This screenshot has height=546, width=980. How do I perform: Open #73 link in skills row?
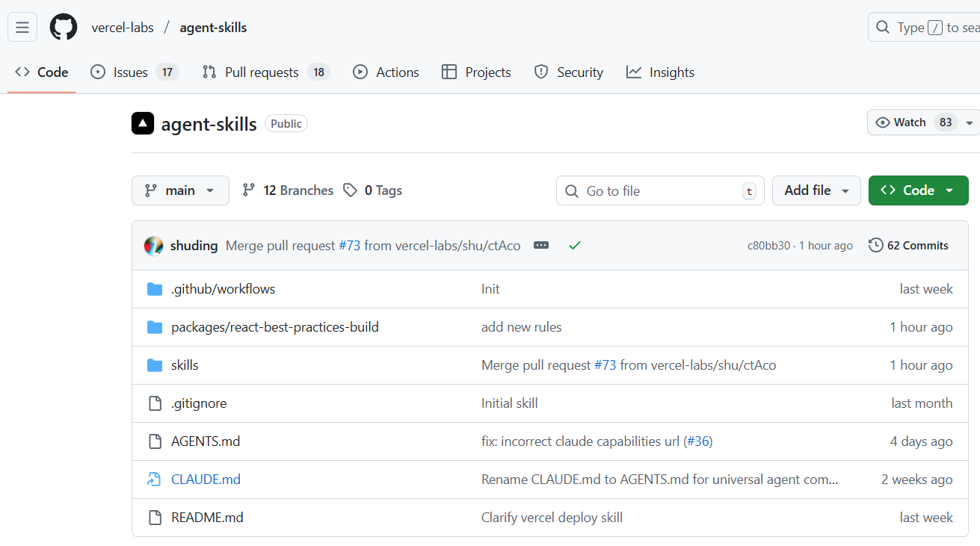605,365
